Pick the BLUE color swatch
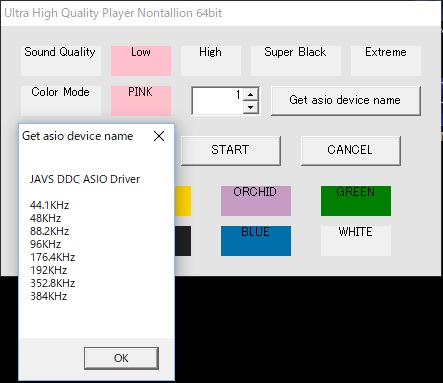This screenshot has height=383, width=443. [256, 241]
